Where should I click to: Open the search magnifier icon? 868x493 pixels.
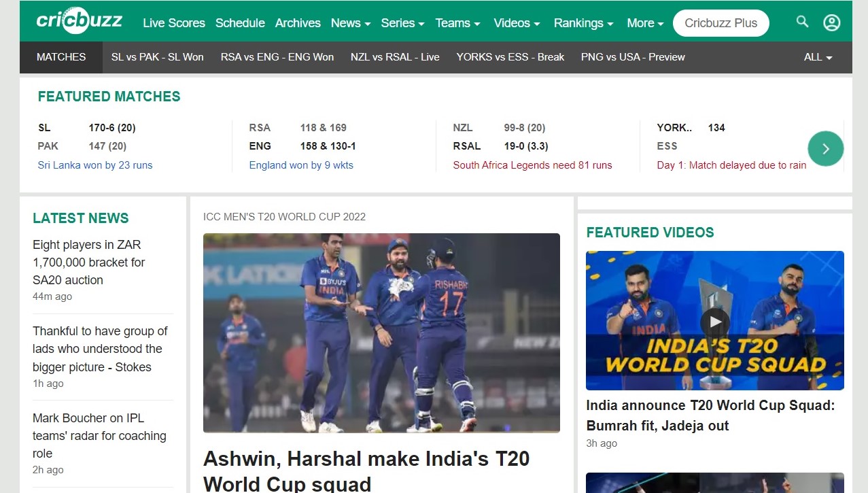point(802,22)
